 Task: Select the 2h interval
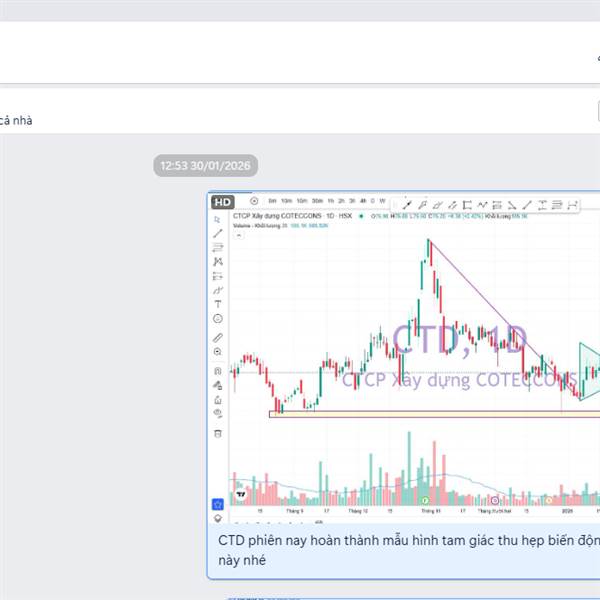coord(341,201)
